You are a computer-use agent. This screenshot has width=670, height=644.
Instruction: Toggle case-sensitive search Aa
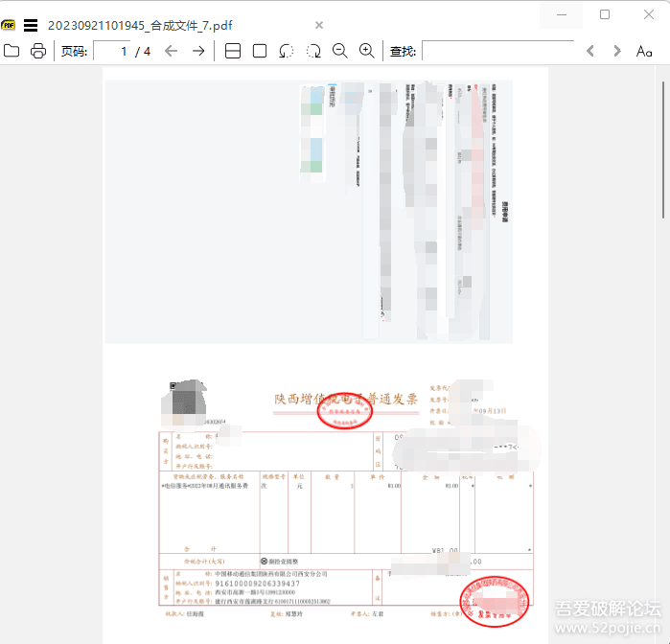point(644,52)
